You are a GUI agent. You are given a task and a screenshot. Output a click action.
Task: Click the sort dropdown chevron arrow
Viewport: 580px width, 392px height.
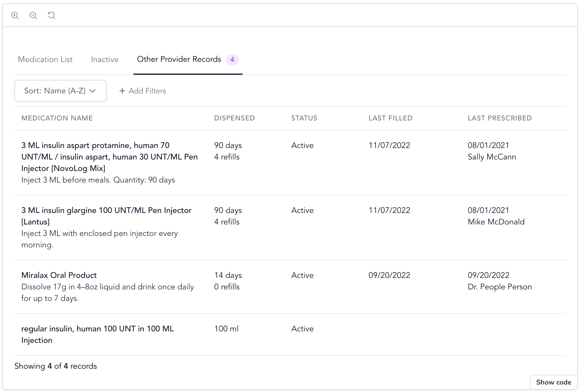click(92, 91)
